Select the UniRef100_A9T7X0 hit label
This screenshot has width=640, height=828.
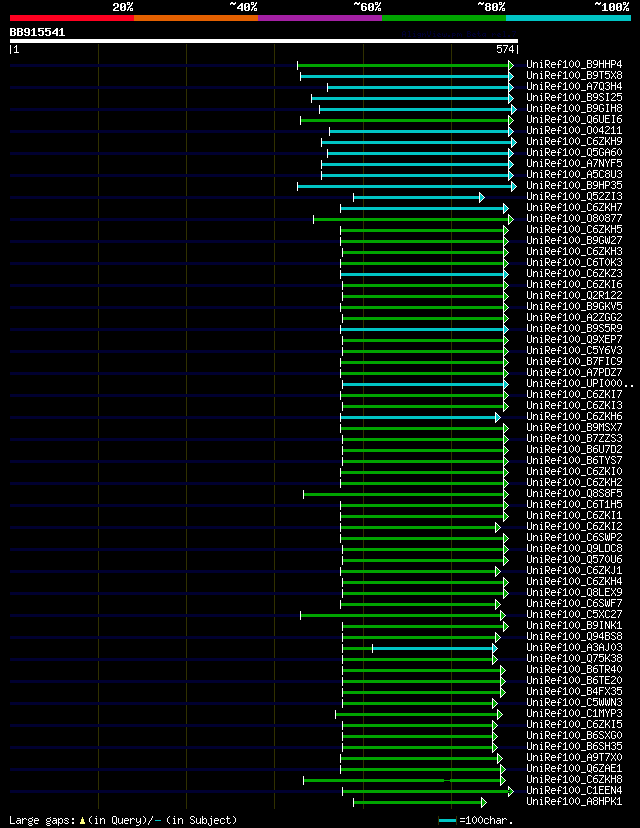click(574, 757)
